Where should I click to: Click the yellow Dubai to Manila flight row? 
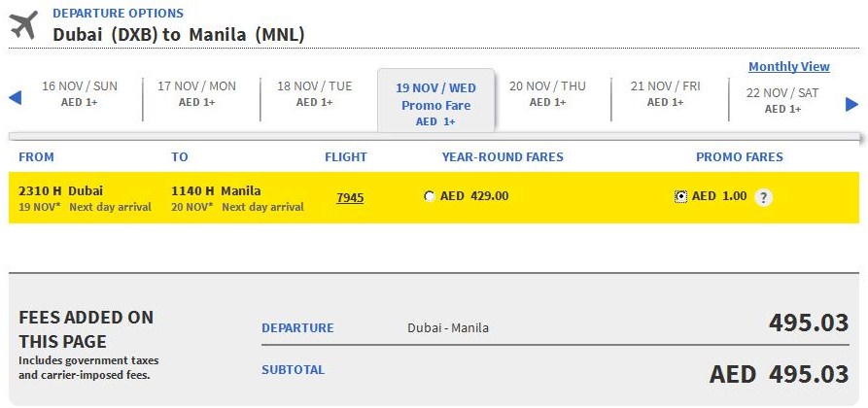click(x=434, y=197)
